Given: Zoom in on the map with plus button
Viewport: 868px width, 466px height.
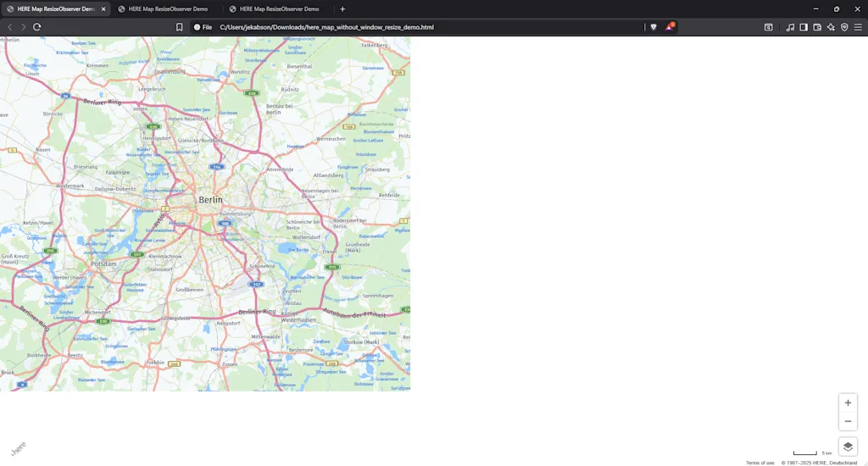Looking at the screenshot, I should 848,402.
